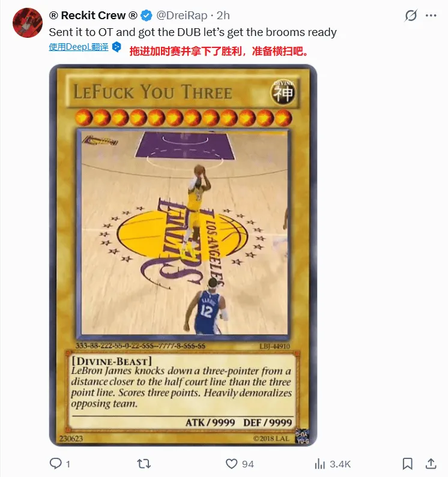Open the 2h timestamp link
448x477 pixels.
pos(223,15)
